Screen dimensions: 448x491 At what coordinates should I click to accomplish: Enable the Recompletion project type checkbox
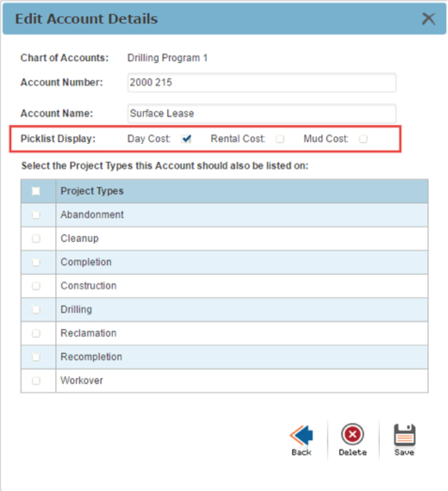[36, 357]
